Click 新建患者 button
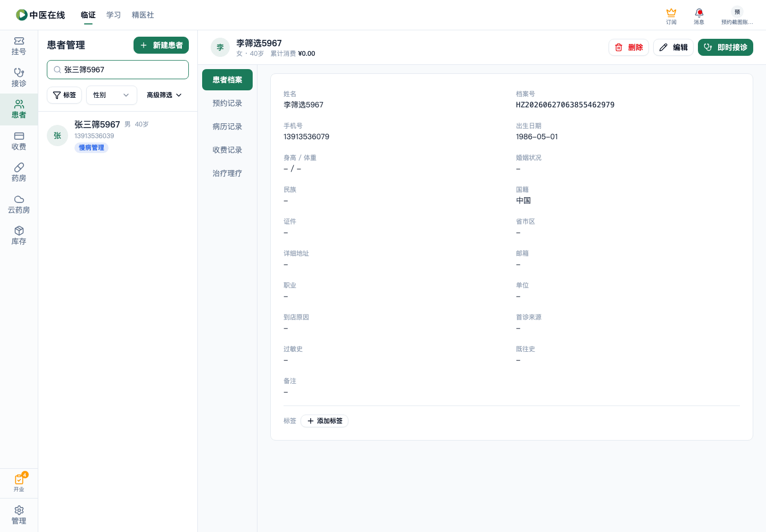766x532 pixels. 161,45
